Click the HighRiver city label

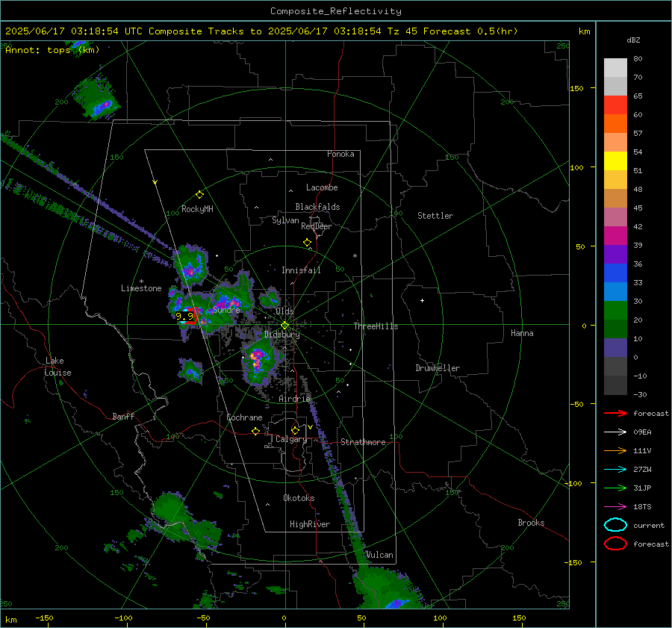tap(310, 524)
